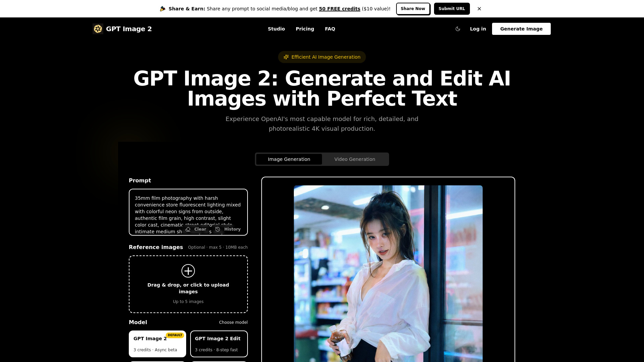Dismiss the Share & Earn banner
The height and width of the screenshot is (362, 644).
(479, 9)
